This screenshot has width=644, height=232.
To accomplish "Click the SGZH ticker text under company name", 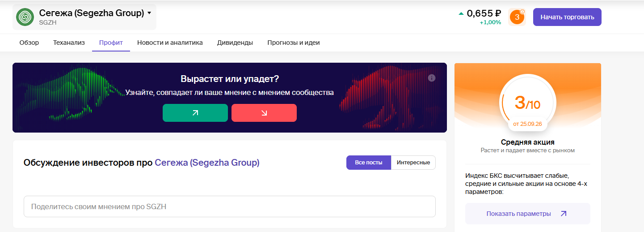I will pos(48,22).
